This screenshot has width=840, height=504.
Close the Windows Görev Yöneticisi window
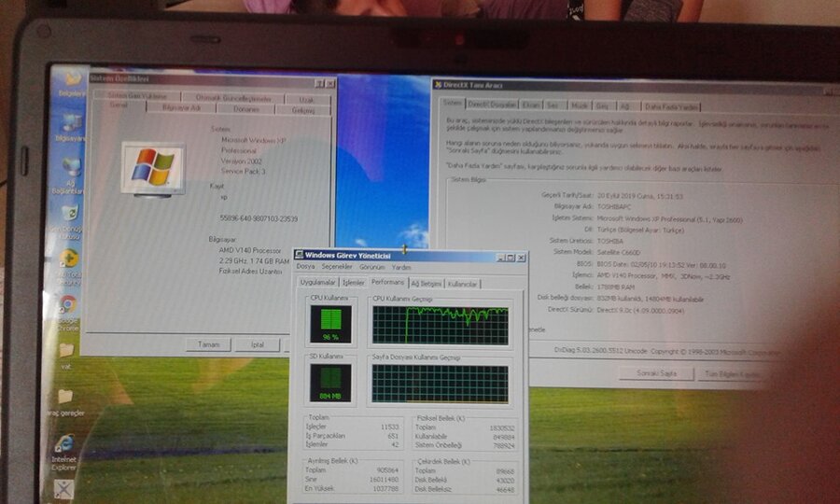point(521,258)
